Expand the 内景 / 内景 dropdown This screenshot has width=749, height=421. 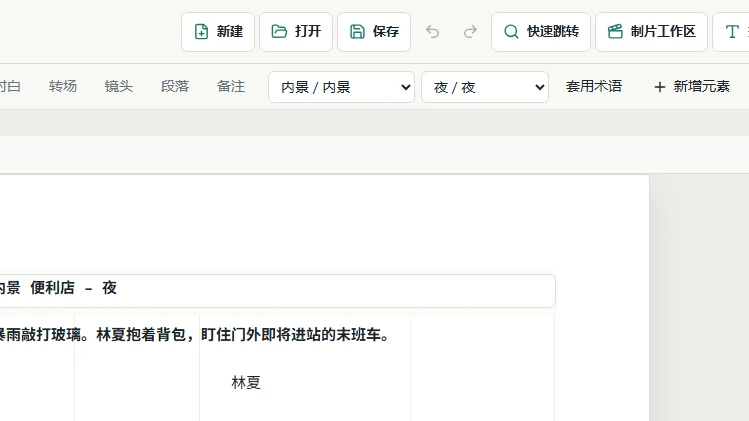[x=341, y=87]
